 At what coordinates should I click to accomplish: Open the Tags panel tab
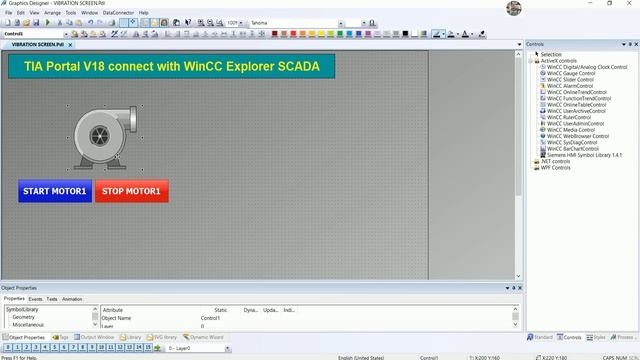[60, 337]
